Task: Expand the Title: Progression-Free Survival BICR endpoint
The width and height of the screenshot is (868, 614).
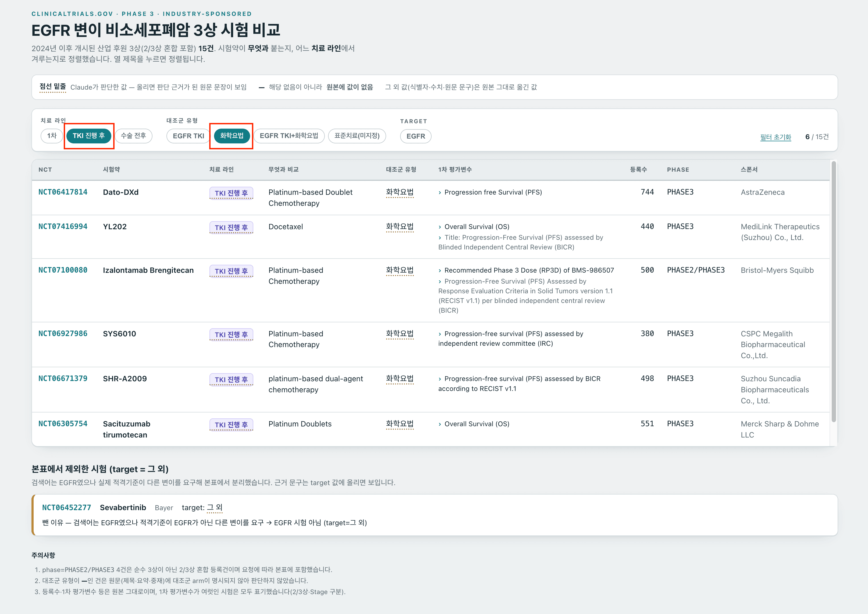Action: tap(440, 238)
